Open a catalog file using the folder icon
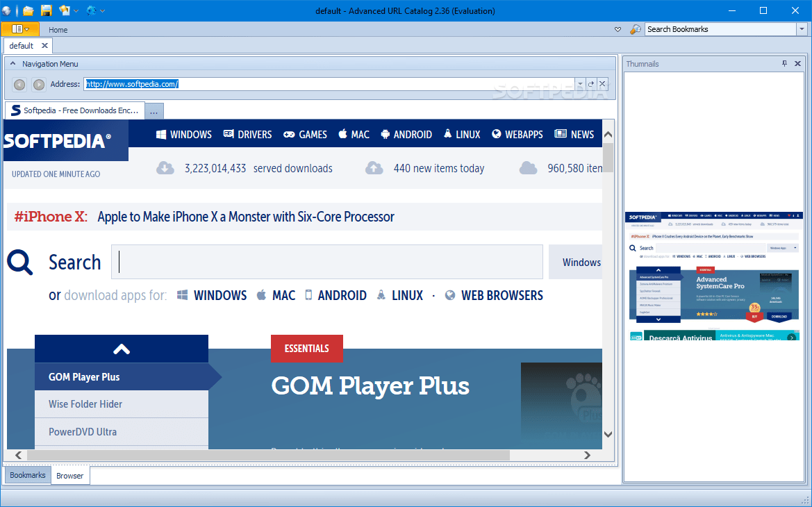This screenshot has height=507, width=812. pyautogui.click(x=28, y=10)
